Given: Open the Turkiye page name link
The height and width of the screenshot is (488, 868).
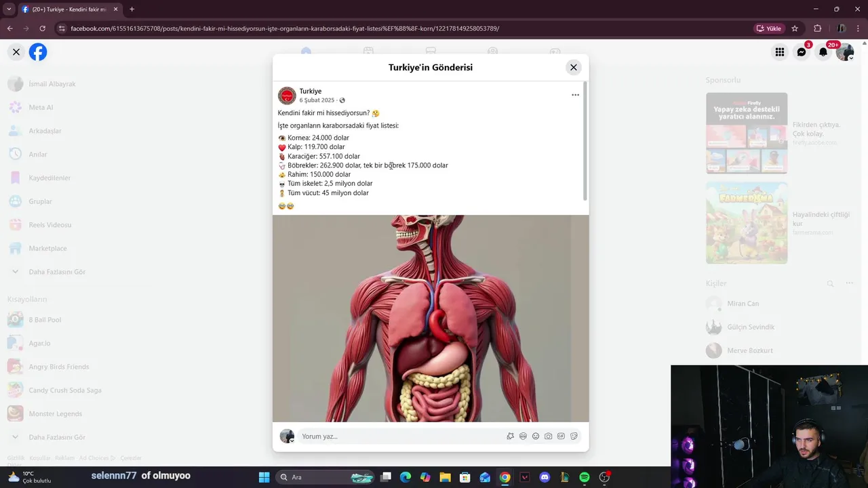Looking at the screenshot, I should 311,91.
